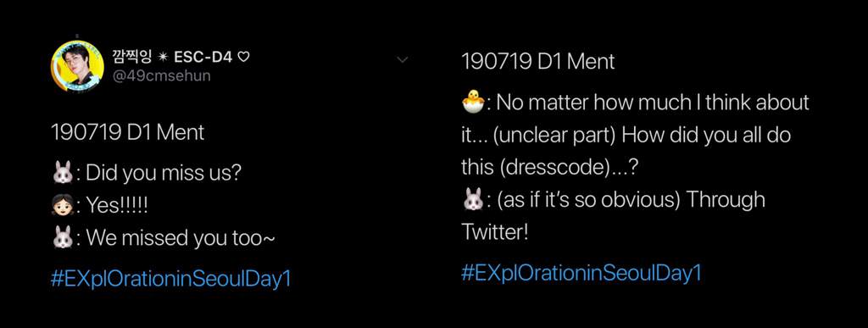Open the right tweet's #EXplOrationinSeoulDay1 hashtag
The image size is (868, 328).
coord(581,273)
